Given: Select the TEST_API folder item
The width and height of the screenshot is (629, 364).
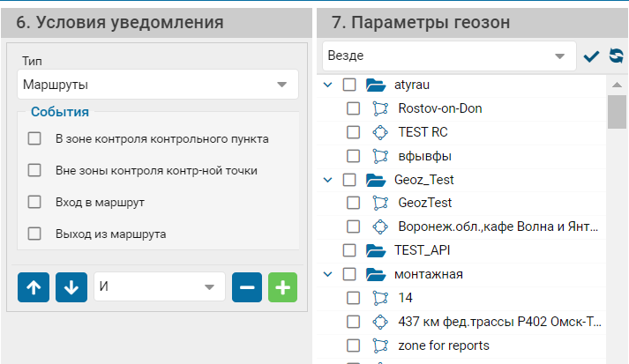Looking at the screenshot, I should pos(422,250).
